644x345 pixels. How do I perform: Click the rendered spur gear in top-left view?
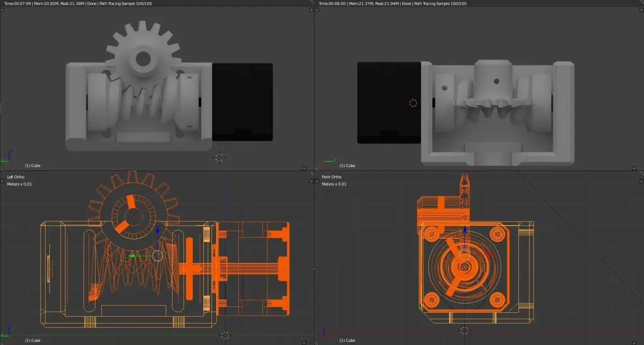point(142,58)
